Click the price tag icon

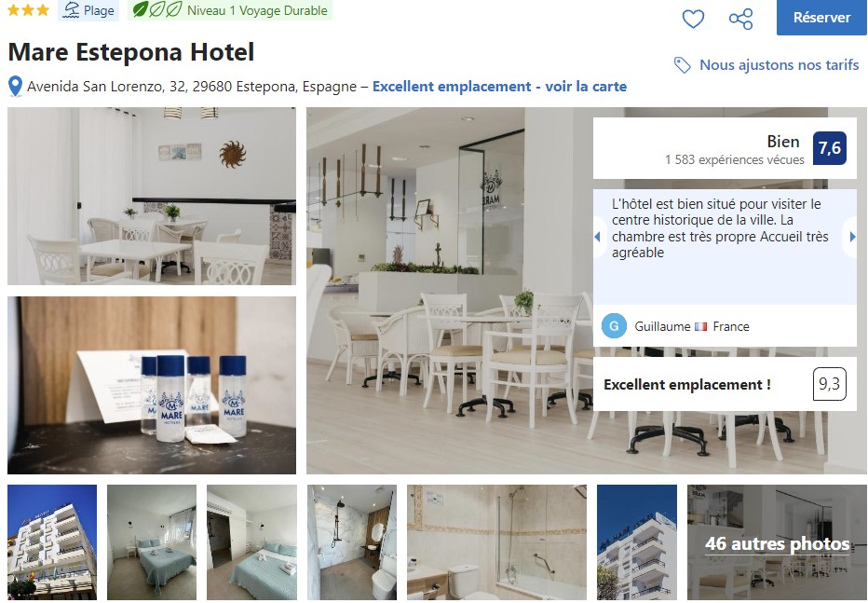[682, 65]
